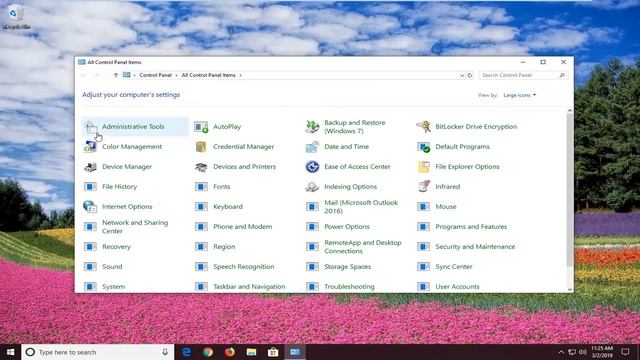
Task: Launch Microsoft Edge from taskbar
Action: click(x=187, y=352)
